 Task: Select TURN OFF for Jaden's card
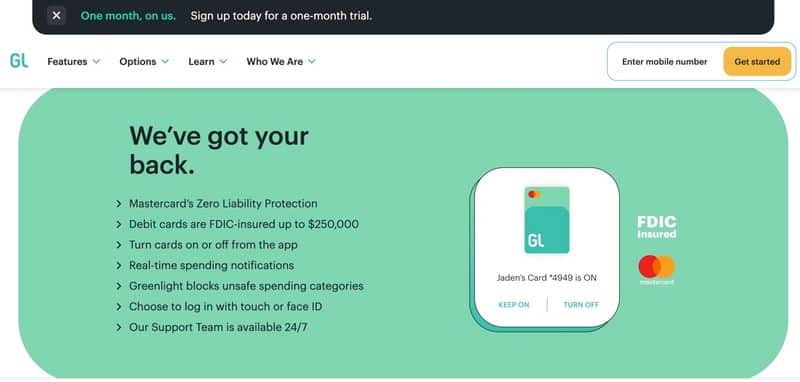click(x=581, y=305)
